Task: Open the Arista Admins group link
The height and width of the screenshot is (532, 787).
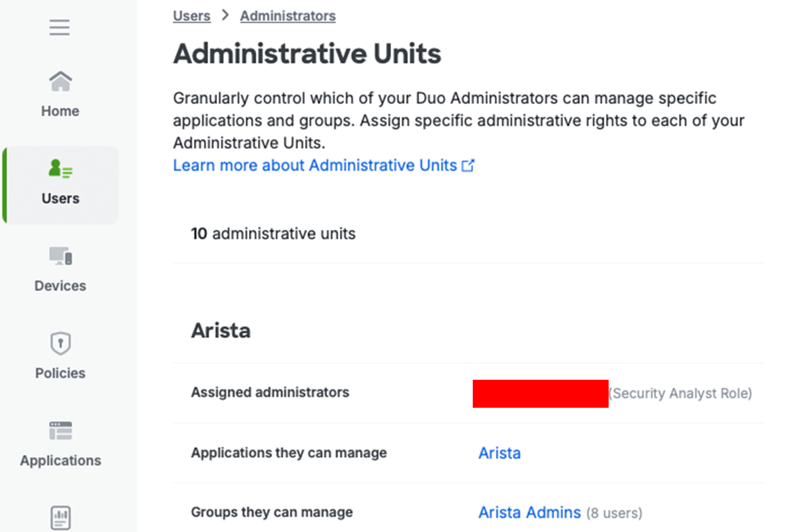Action: tap(529, 512)
